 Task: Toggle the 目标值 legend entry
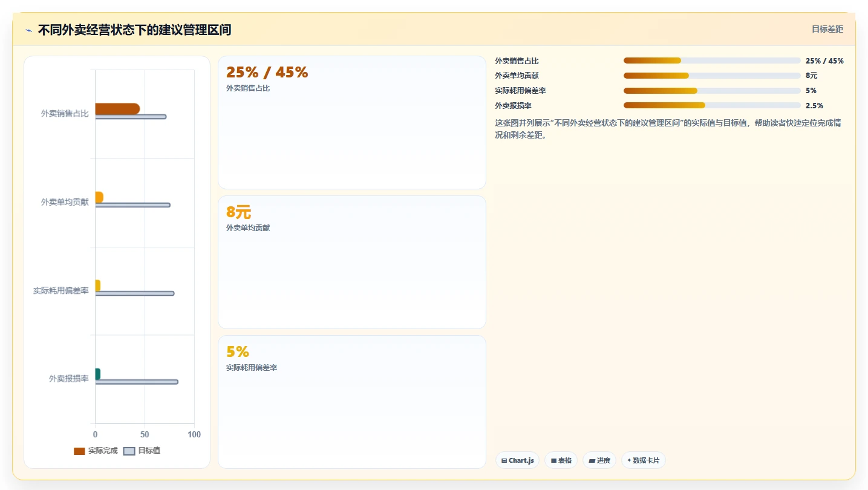point(142,451)
